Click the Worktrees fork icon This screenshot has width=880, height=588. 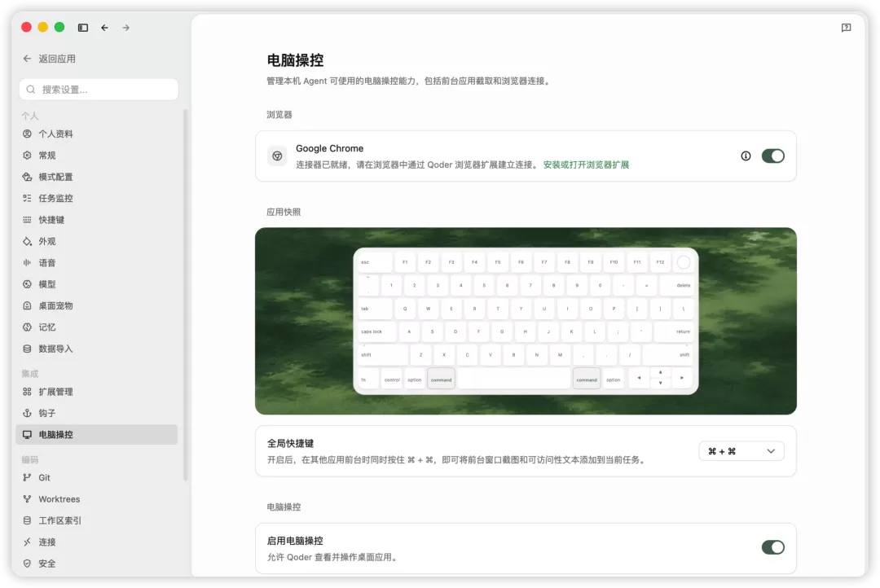pyautogui.click(x=27, y=498)
